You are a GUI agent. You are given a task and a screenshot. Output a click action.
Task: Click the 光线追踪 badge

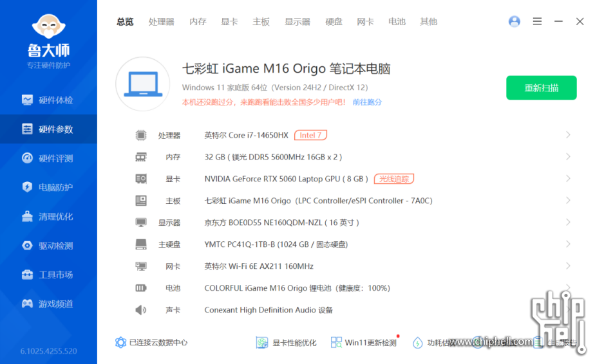pos(394,179)
